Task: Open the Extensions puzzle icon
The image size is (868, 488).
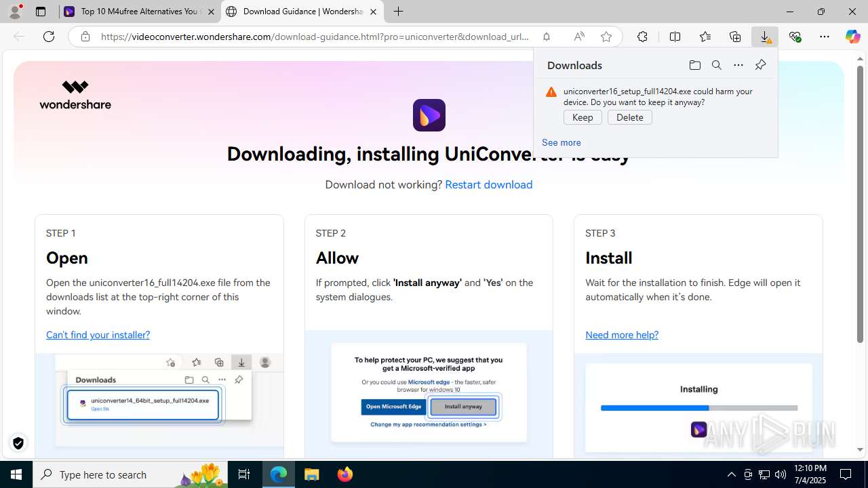Action: [x=642, y=37]
